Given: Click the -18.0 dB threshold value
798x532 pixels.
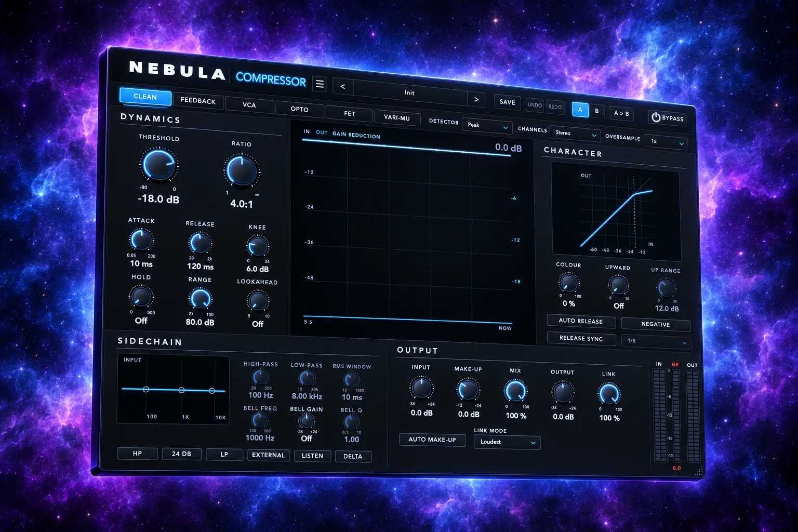Looking at the screenshot, I should click(x=158, y=199).
